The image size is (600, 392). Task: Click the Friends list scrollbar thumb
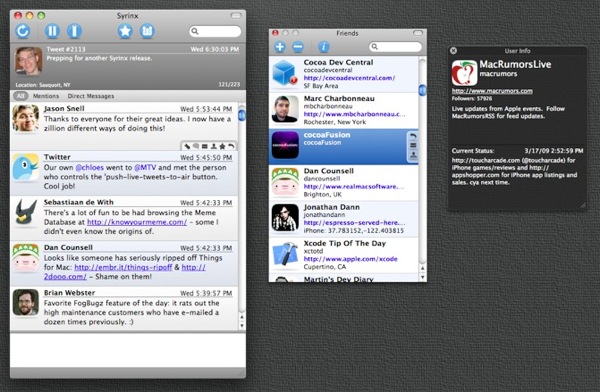click(x=422, y=90)
